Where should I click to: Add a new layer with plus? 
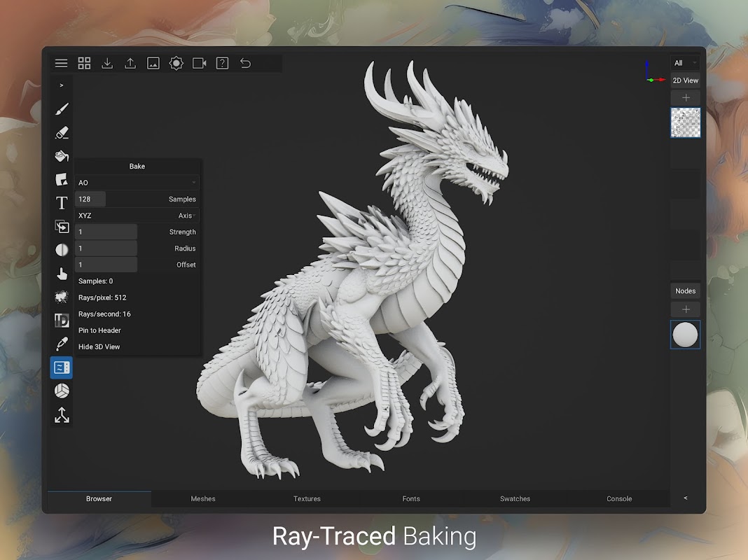(686, 98)
